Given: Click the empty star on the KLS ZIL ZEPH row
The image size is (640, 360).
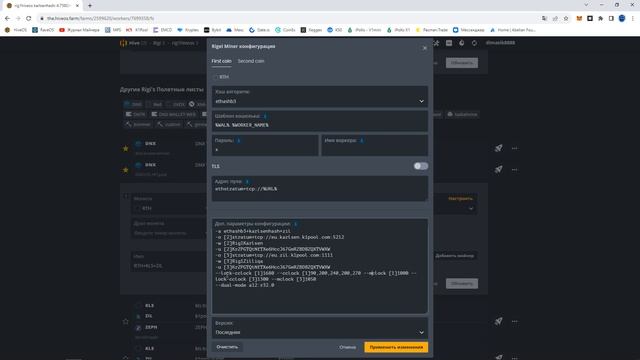Looking at the screenshot, I should click(x=126, y=322).
